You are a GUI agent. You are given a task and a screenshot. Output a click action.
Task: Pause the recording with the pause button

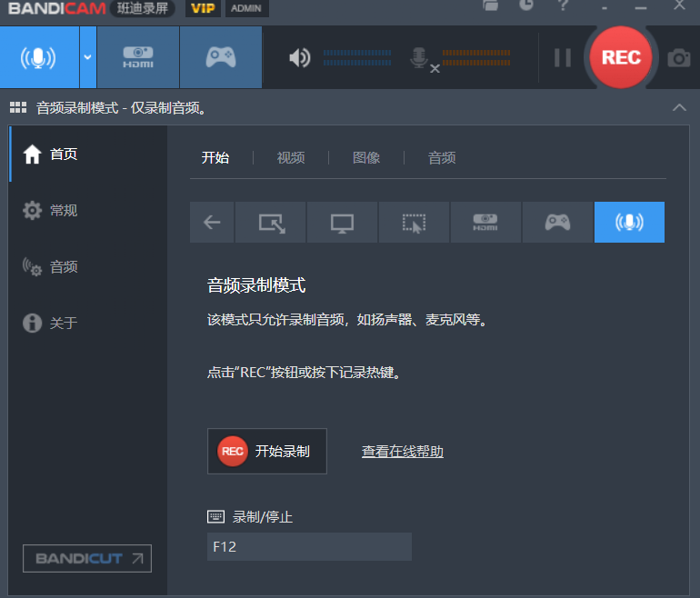[x=562, y=57]
